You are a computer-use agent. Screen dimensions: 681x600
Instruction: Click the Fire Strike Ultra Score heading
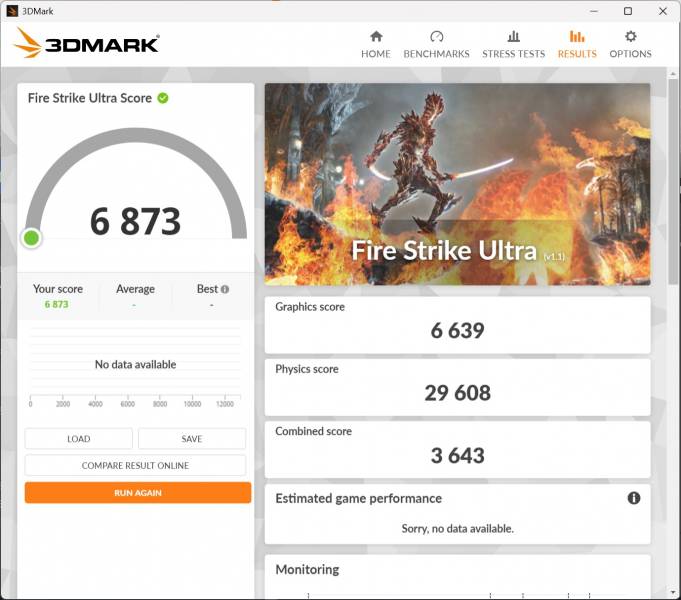89,98
